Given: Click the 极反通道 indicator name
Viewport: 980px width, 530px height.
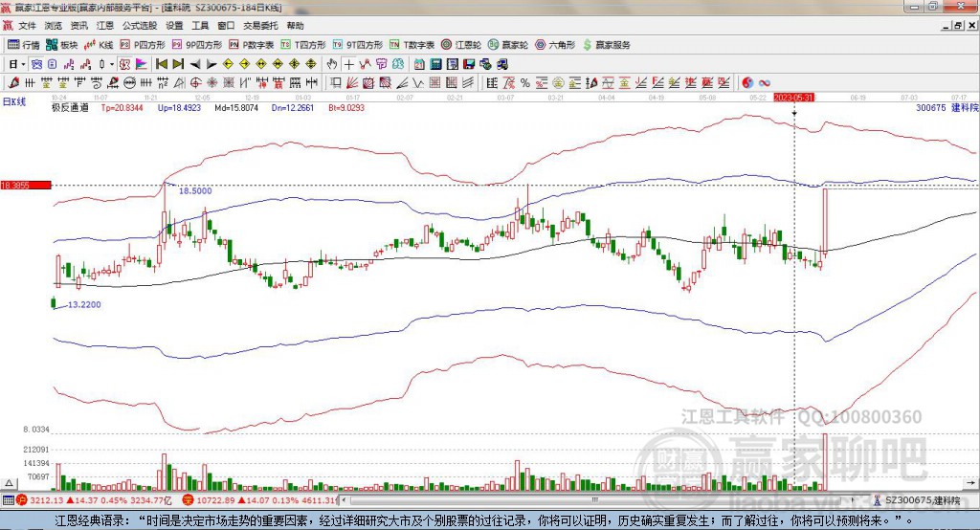Looking at the screenshot, I should pyautogui.click(x=70, y=107).
